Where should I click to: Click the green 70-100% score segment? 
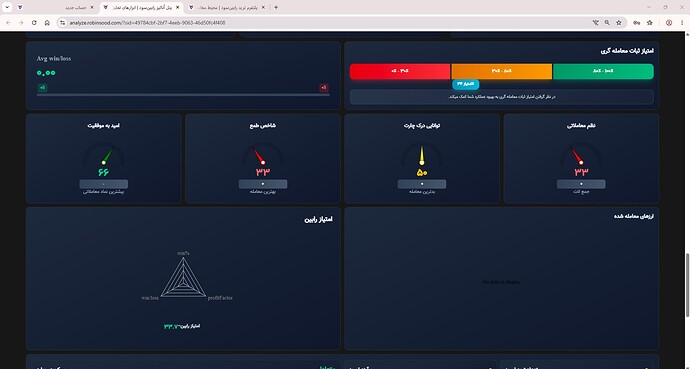pos(603,71)
